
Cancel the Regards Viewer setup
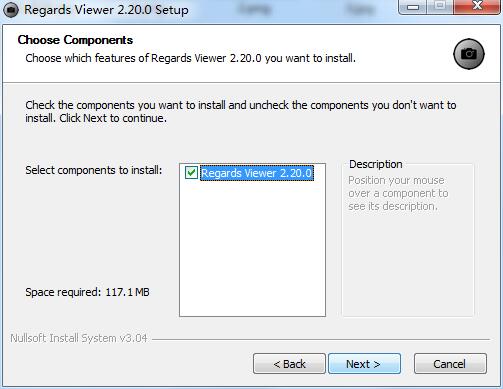[x=450, y=364]
